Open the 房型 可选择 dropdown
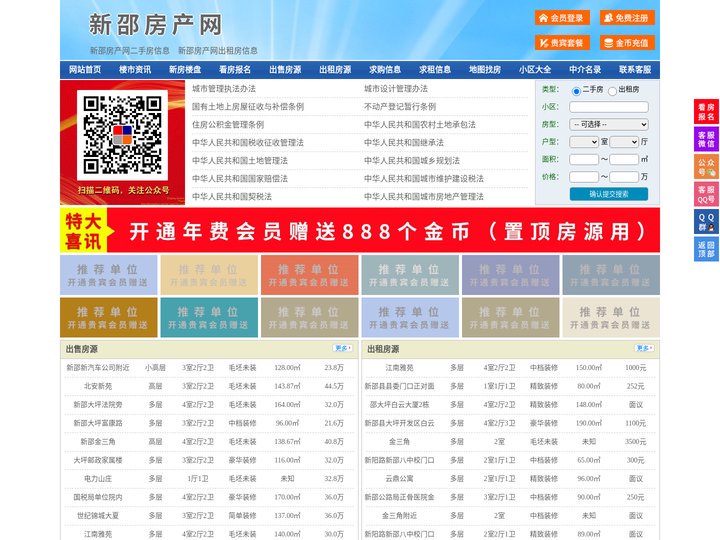The image size is (720, 540). coord(609,124)
